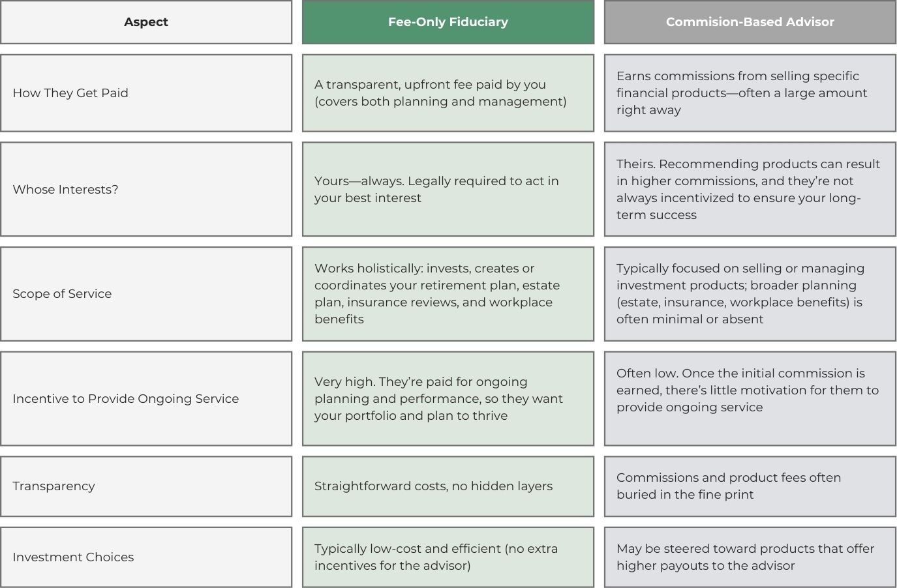Select the Transparency row label
The image size is (897, 588).
(146, 486)
